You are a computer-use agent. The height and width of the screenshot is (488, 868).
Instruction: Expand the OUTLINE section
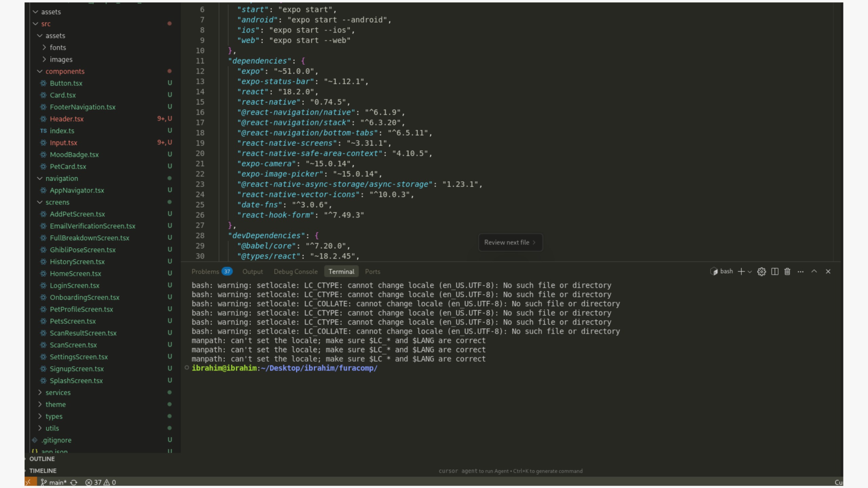click(x=42, y=459)
